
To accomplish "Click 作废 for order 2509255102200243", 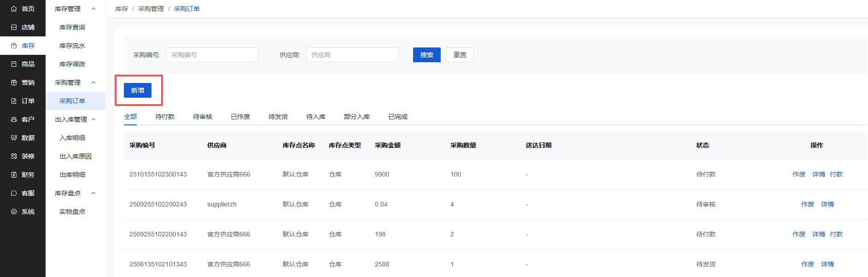I will (x=808, y=204).
